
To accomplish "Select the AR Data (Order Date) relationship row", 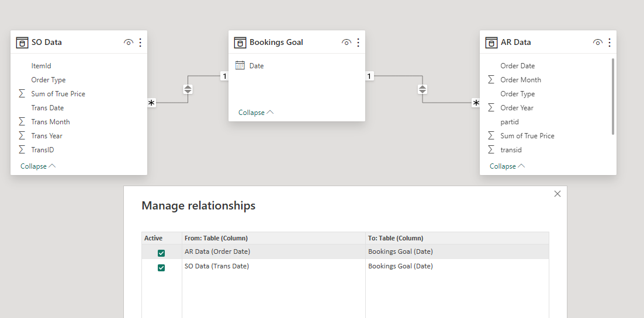I will tap(345, 251).
